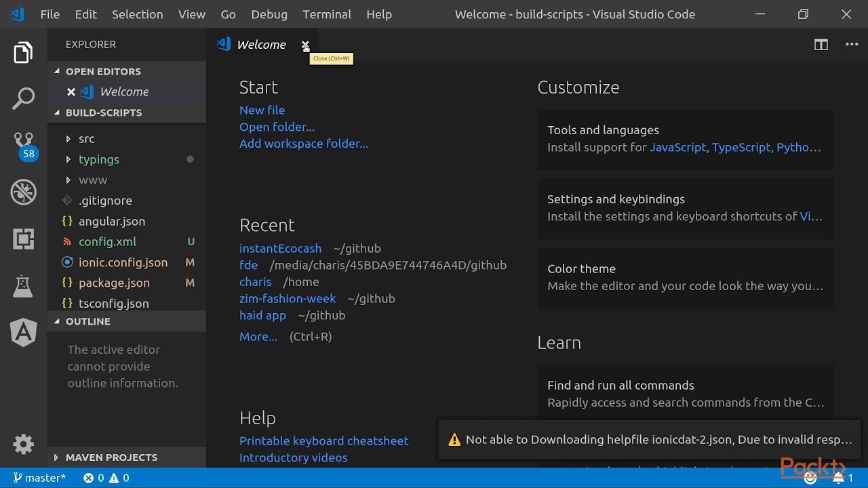Screen dimensions: 868x488
Task: Open the Debug view icon
Action: coord(23,192)
